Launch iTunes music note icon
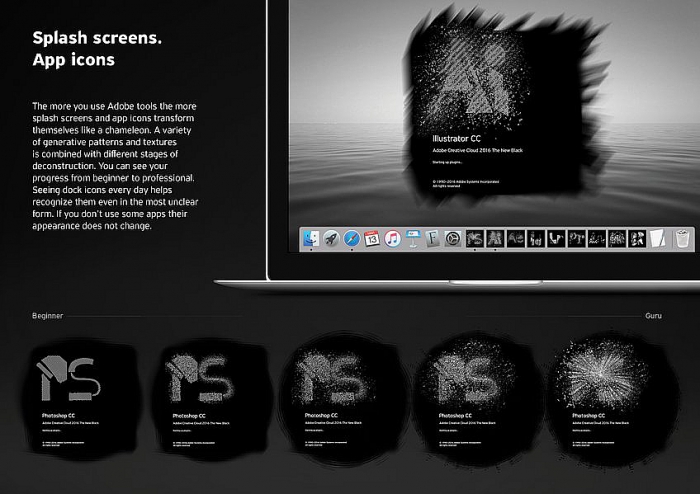 tap(392, 239)
